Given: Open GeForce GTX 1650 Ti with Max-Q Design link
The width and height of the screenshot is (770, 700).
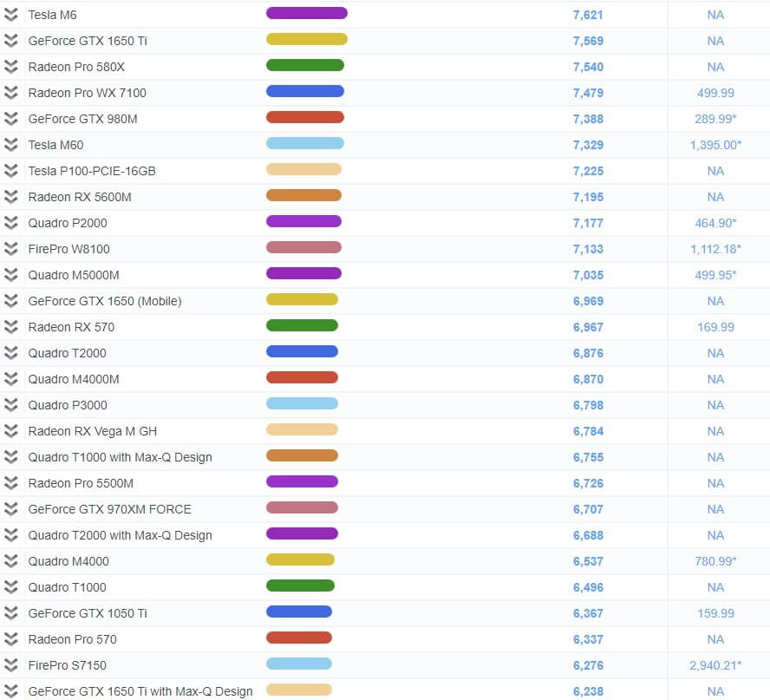Looking at the screenshot, I should point(140,691).
